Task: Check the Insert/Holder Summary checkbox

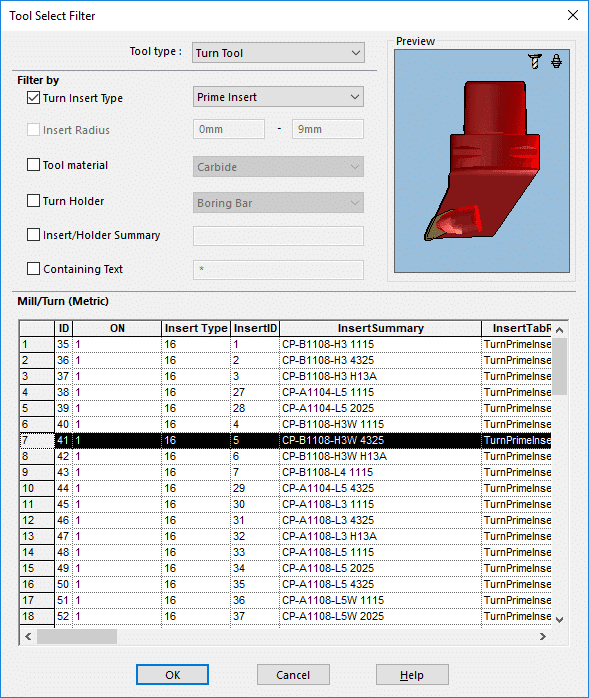Action: click(x=33, y=235)
